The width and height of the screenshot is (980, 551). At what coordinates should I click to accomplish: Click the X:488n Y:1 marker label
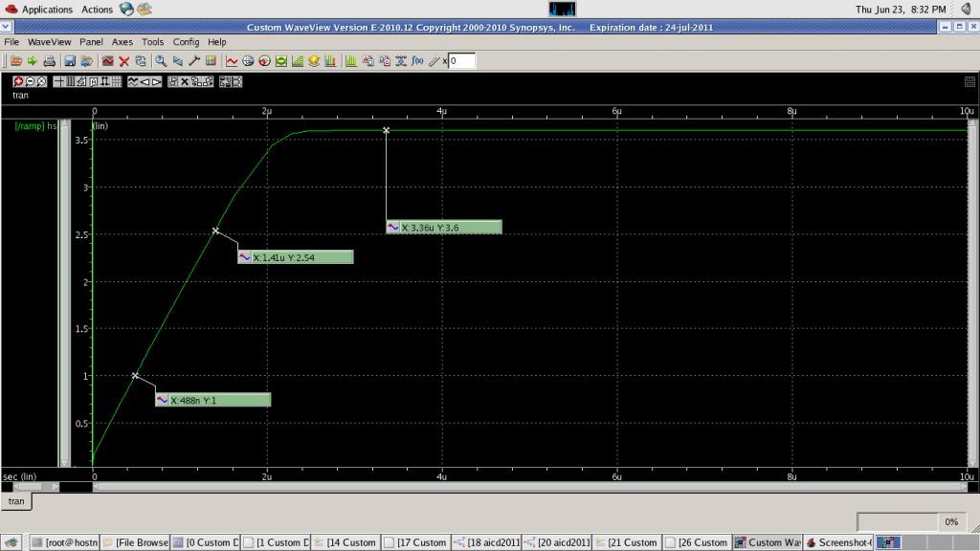tap(213, 400)
